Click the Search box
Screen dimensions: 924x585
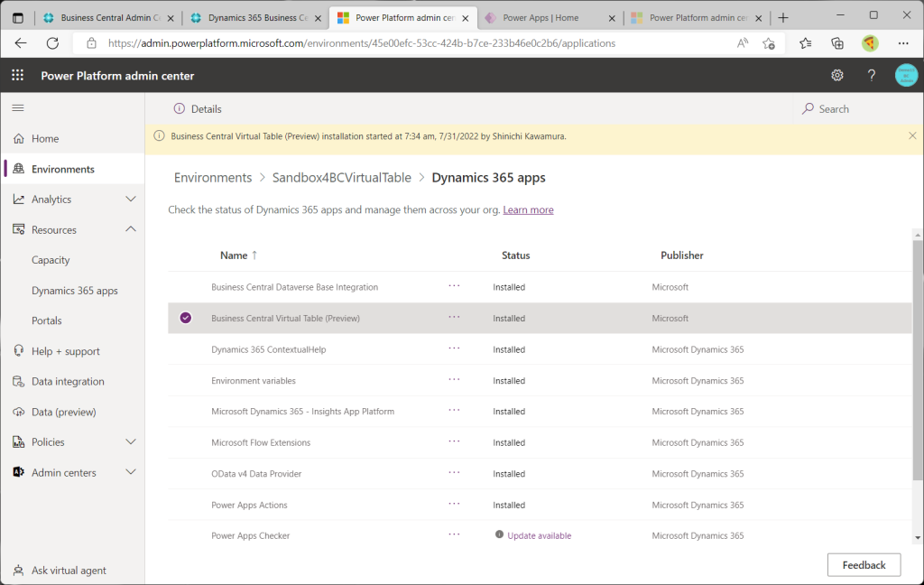855,108
